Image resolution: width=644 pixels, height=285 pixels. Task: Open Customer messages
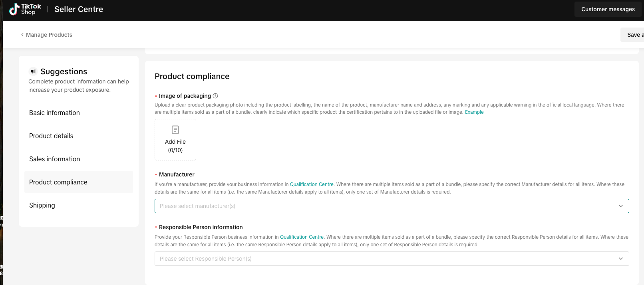(x=608, y=9)
